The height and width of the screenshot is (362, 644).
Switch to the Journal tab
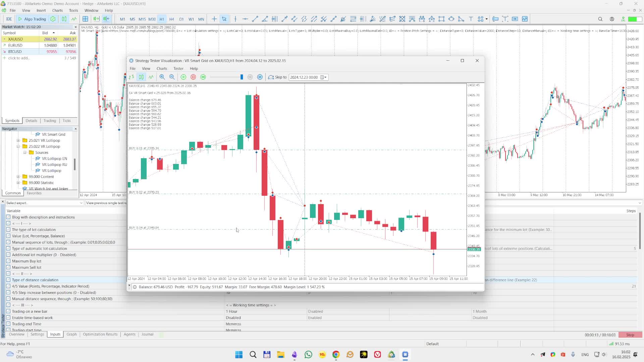click(147, 334)
